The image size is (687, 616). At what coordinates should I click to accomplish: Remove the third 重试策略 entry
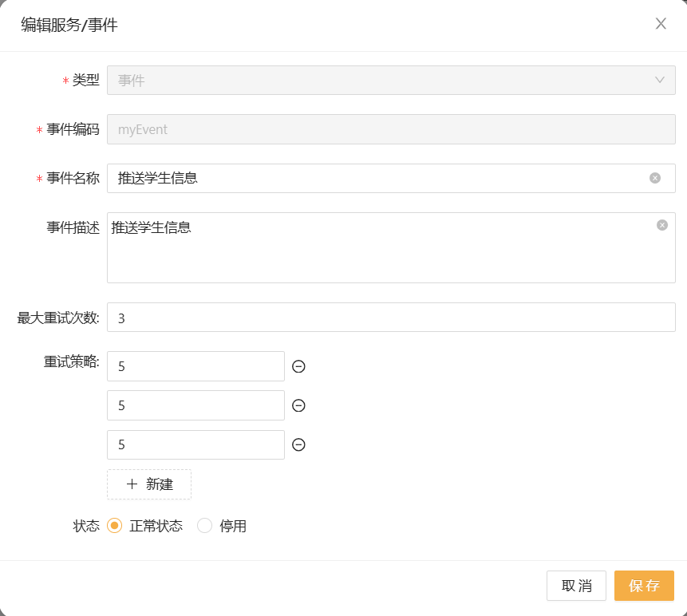tap(298, 444)
